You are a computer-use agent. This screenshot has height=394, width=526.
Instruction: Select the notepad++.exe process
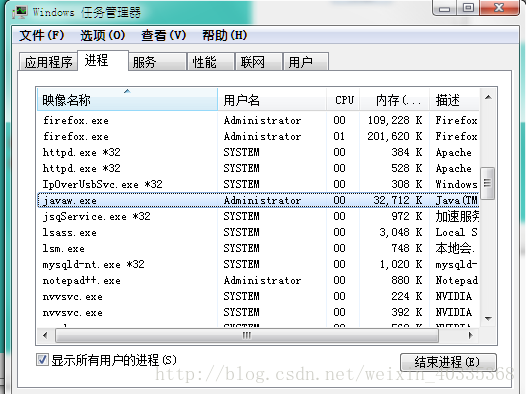pyautogui.click(x=258, y=280)
